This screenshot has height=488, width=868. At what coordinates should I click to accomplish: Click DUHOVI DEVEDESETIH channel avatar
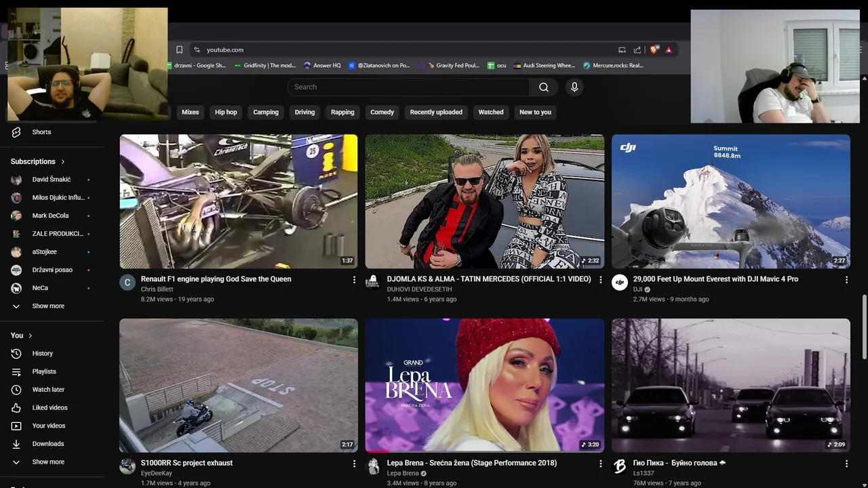tap(372, 283)
